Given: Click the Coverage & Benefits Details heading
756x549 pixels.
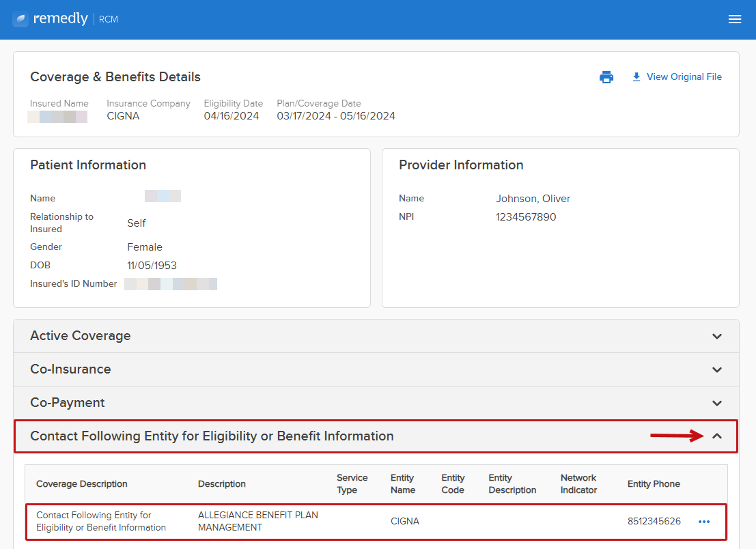Looking at the screenshot, I should 115,77.
